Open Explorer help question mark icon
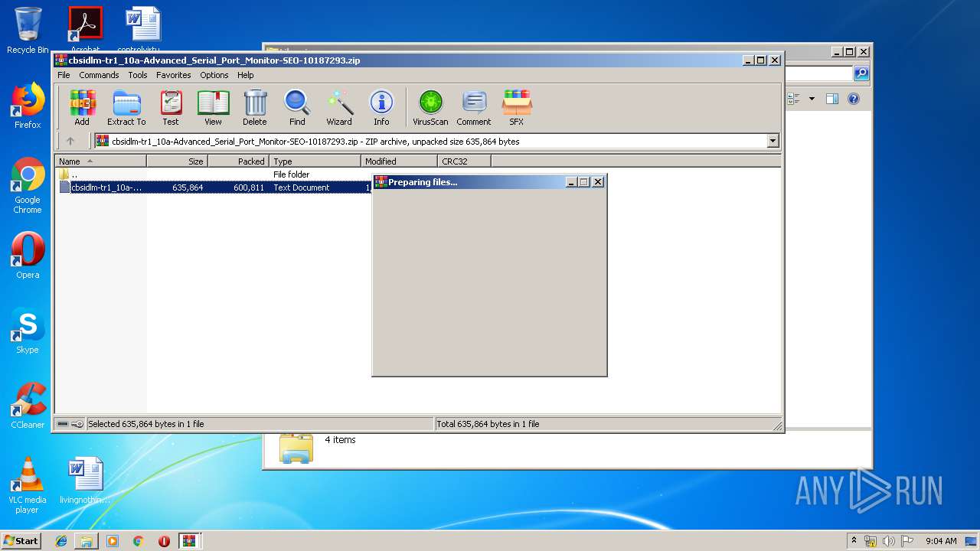The image size is (980, 551). click(854, 99)
